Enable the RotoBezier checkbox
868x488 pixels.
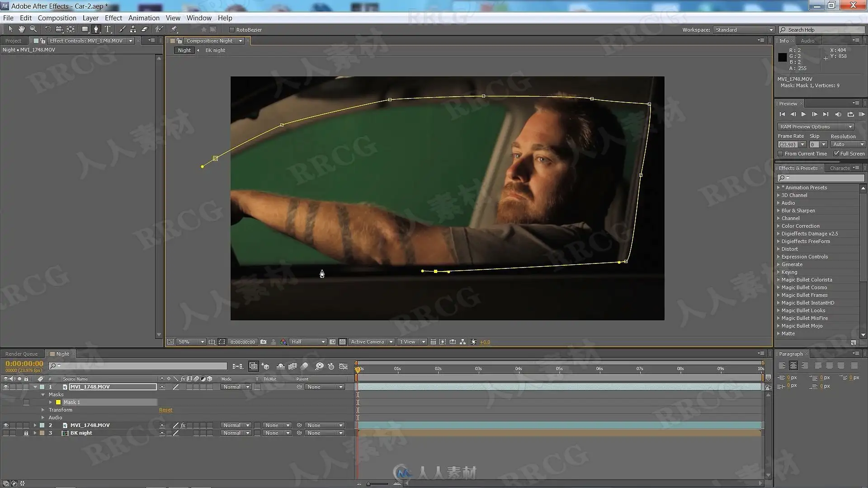pos(232,30)
